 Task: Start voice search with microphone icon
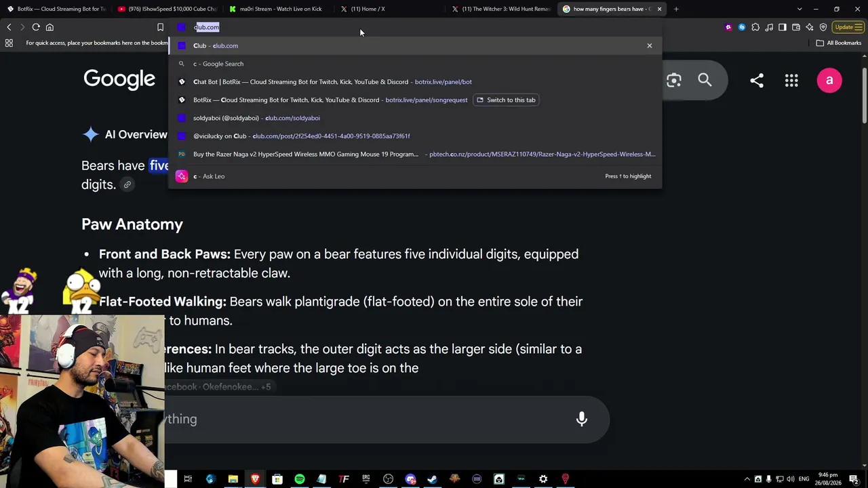(581, 419)
